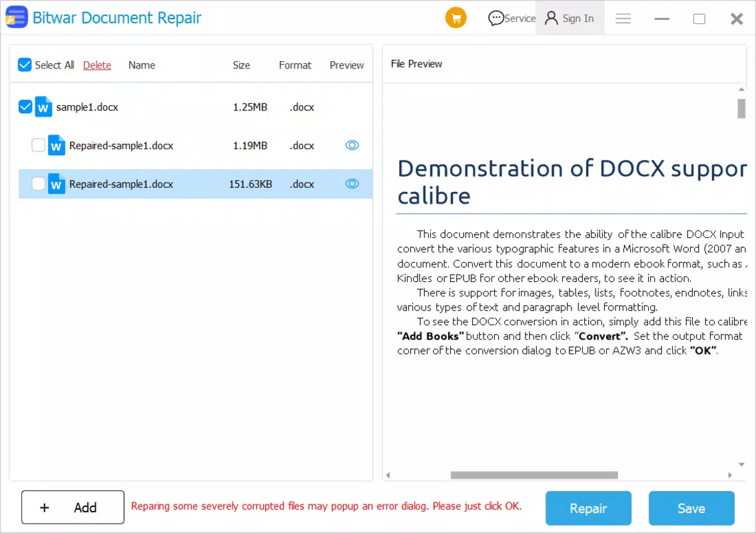Open the Service chat support
The image size is (756, 533).
tap(512, 19)
